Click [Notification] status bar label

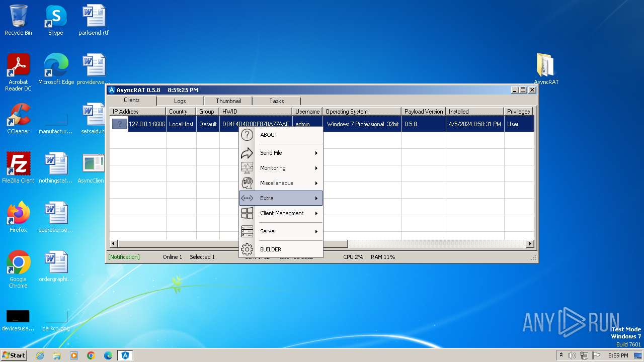click(x=124, y=257)
